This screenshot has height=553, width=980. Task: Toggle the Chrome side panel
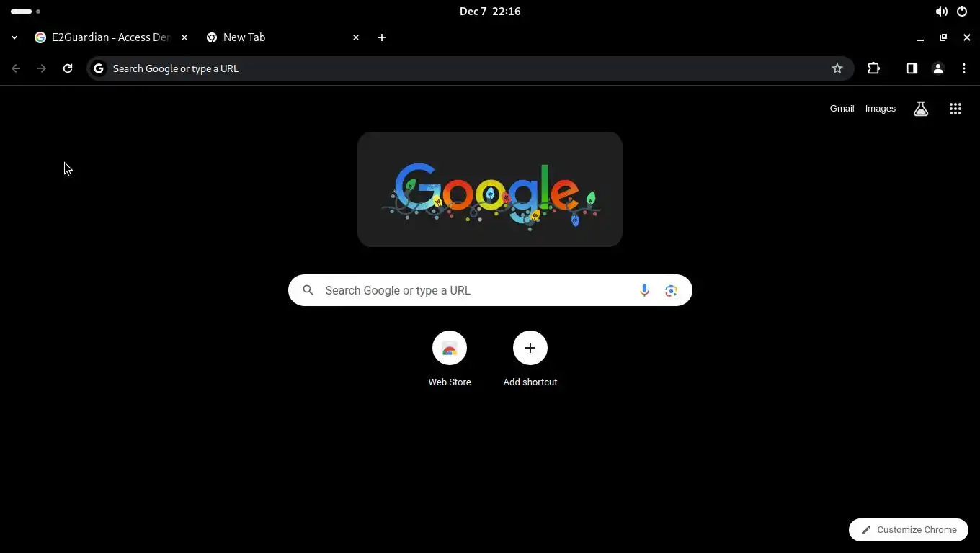912,68
